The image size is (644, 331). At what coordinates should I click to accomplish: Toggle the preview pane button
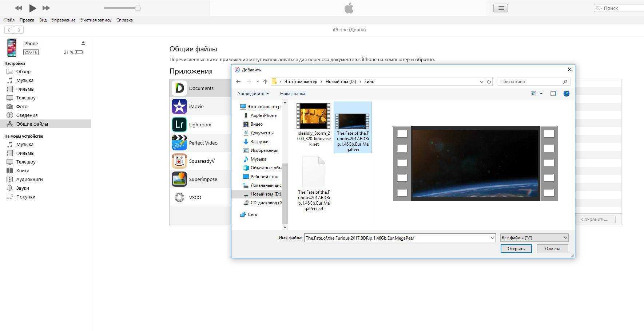tap(553, 94)
